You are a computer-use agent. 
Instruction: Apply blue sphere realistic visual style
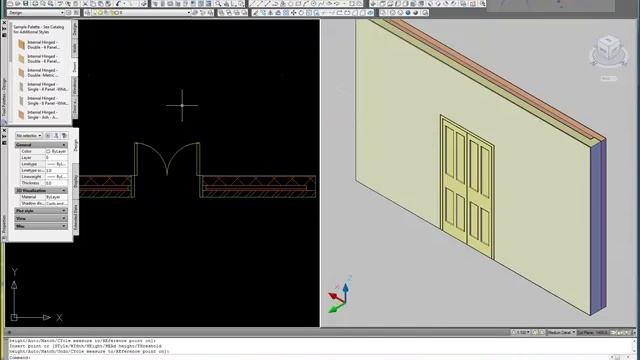tap(408, 13)
